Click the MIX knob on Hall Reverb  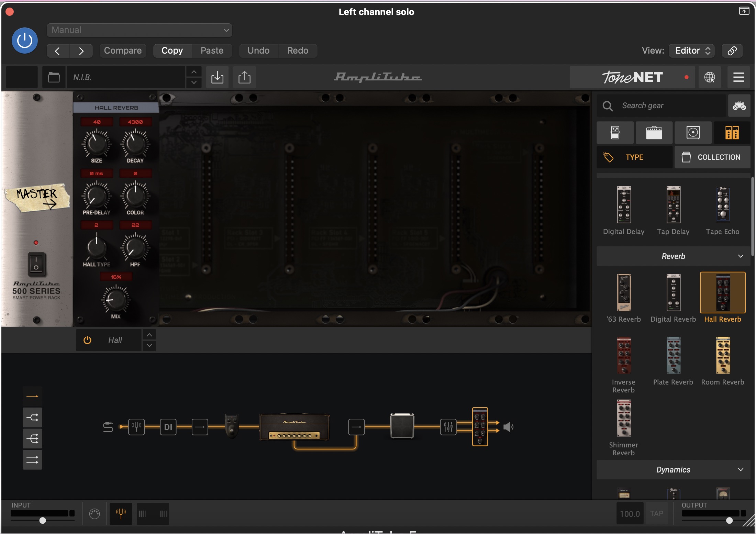tap(116, 299)
